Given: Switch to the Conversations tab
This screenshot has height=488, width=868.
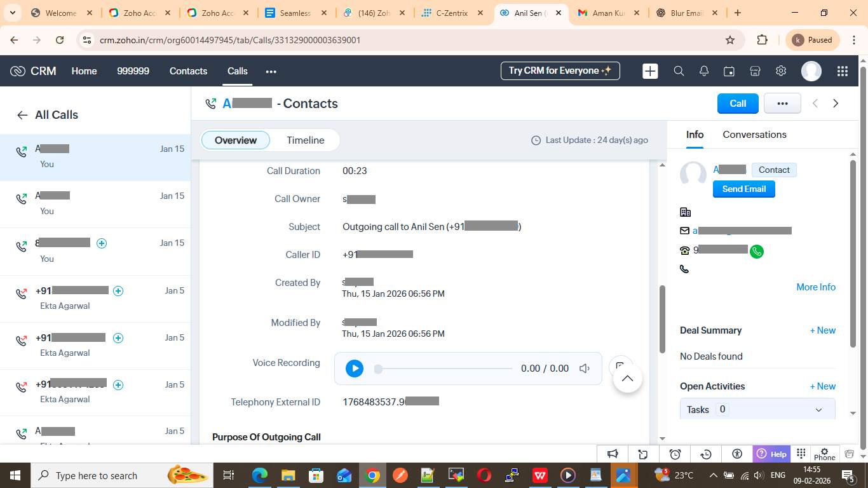Looking at the screenshot, I should click(x=754, y=135).
